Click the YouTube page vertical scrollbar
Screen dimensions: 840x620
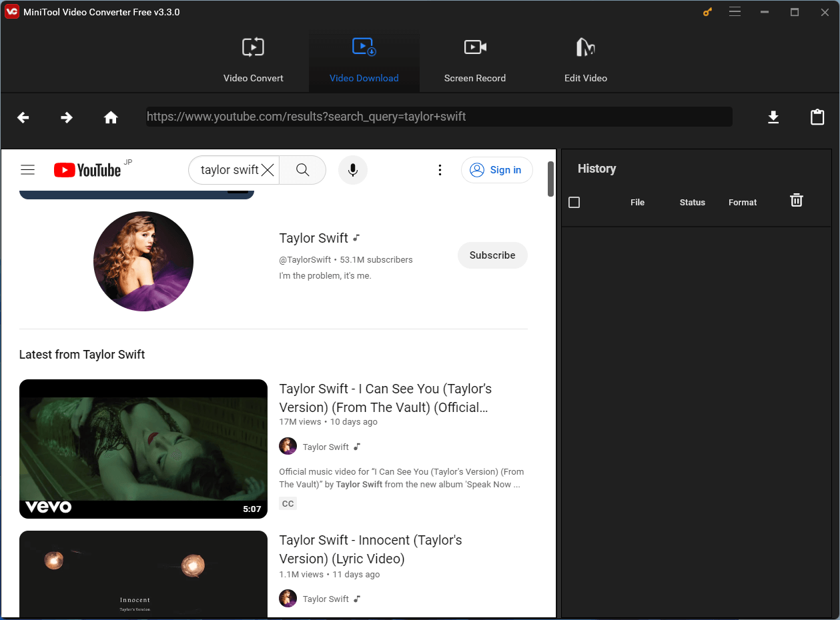551,179
